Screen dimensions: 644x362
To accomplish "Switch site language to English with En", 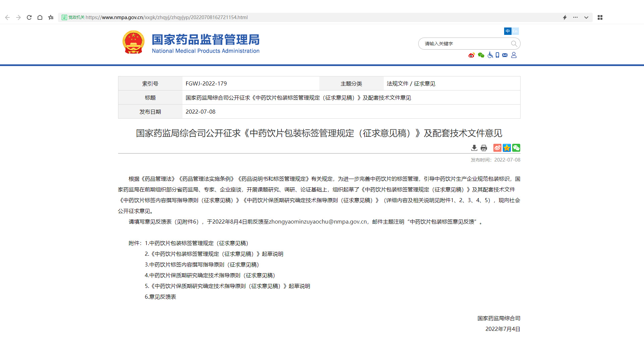I will (515, 31).
